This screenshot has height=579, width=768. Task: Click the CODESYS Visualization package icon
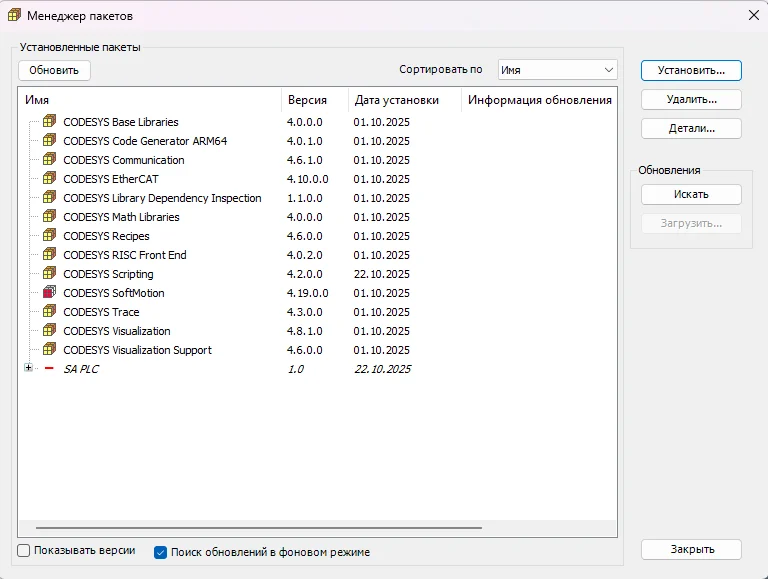[49, 330]
